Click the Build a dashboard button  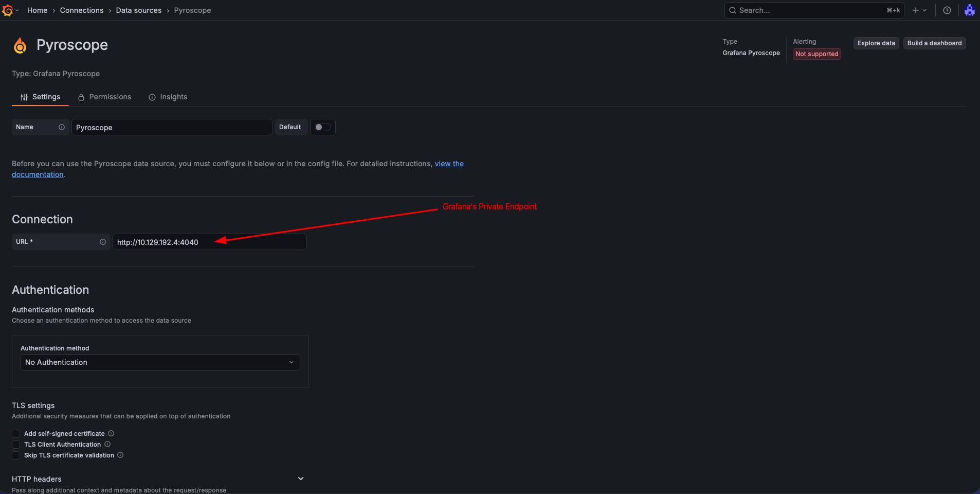pyautogui.click(x=934, y=43)
